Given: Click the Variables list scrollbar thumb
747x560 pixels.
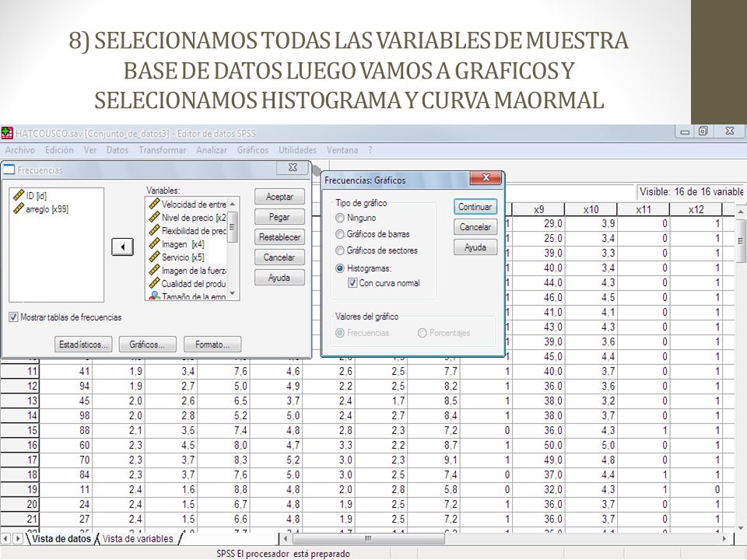Looking at the screenshot, I should pyautogui.click(x=233, y=226).
